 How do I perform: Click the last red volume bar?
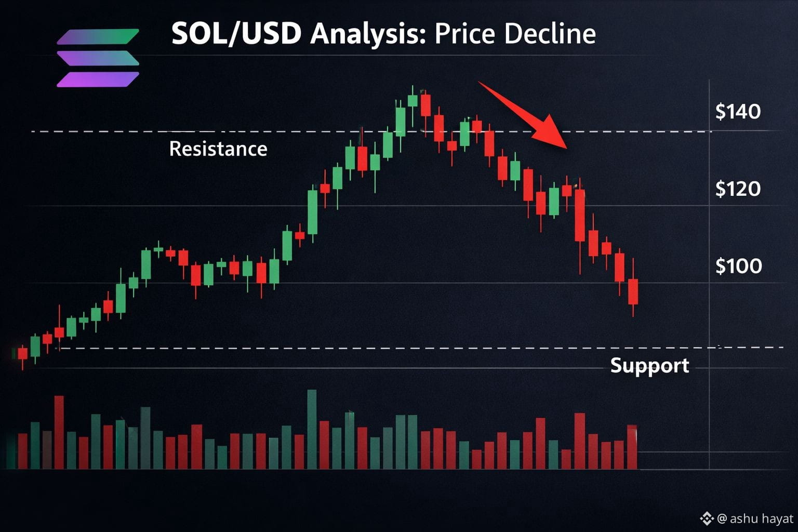tap(632, 447)
